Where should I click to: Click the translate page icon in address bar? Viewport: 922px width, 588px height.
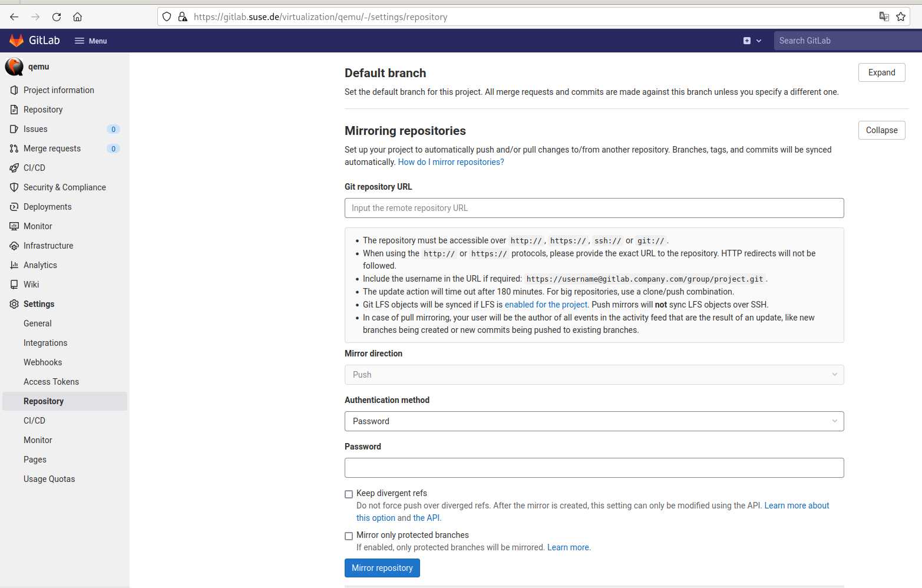pyautogui.click(x=884, y=16)
